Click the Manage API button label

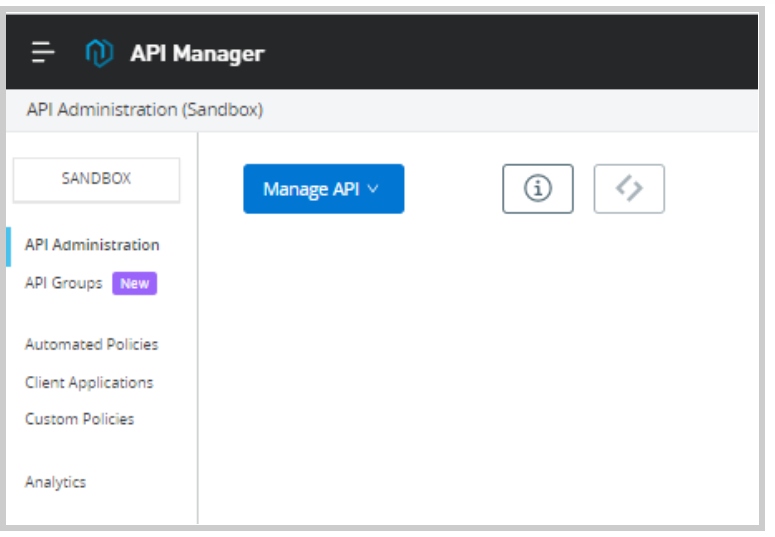point(310,189)
